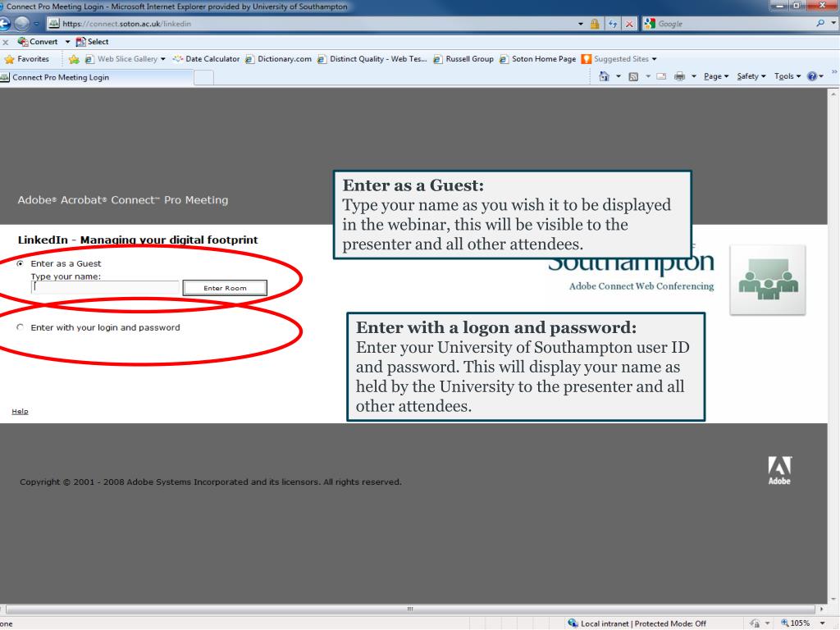Screen dimensions: 840x630
Task: Click the Refresh page icon
Action: [x=613, y=24]
